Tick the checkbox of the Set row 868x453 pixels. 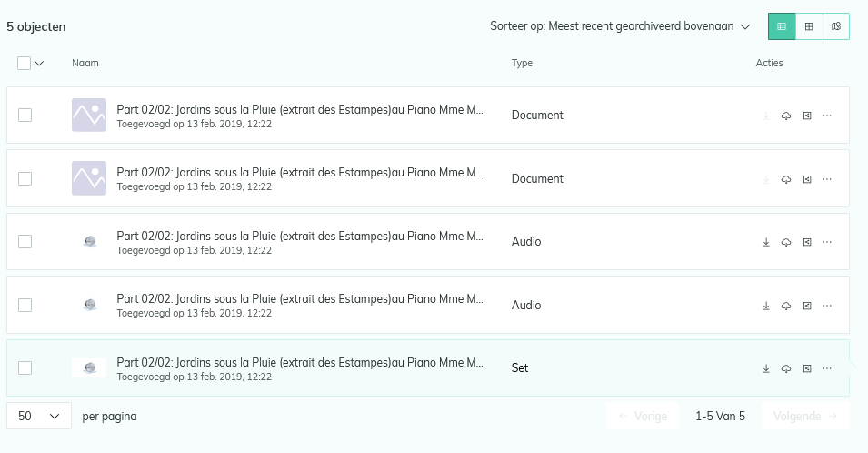tap(25, 367)
